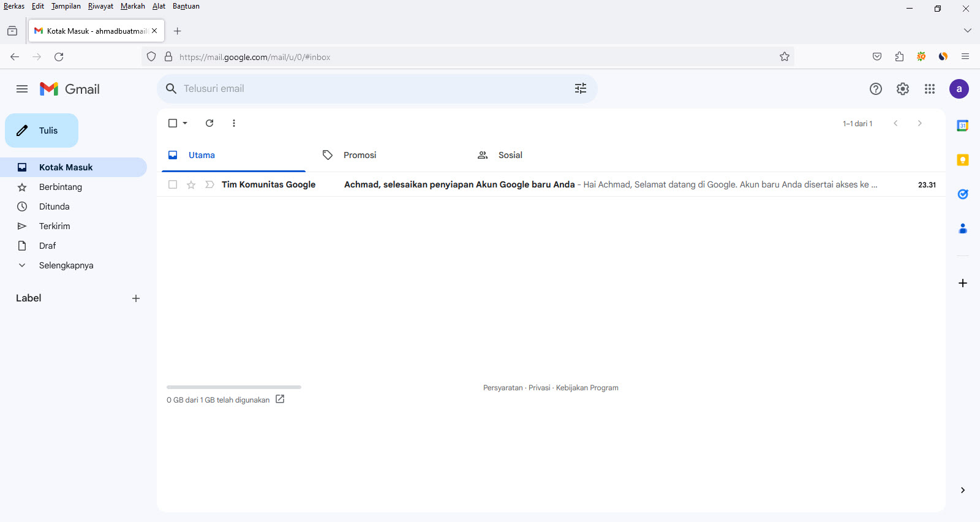Open Gmail settings gear icon
The height and width of the screenshot is (522, 980).
click(902, 89)
